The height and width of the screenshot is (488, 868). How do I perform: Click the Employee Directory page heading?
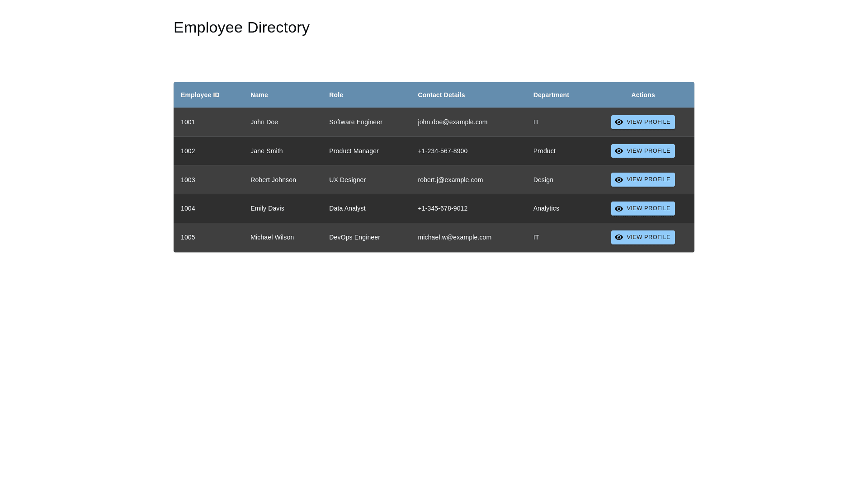tap(241, 28)
